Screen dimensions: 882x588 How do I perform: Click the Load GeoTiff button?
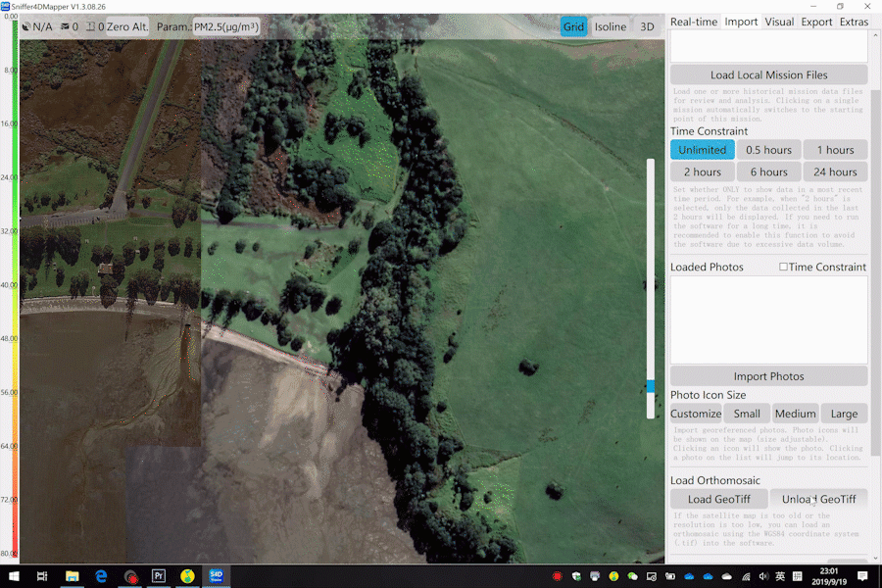point(719,499)
